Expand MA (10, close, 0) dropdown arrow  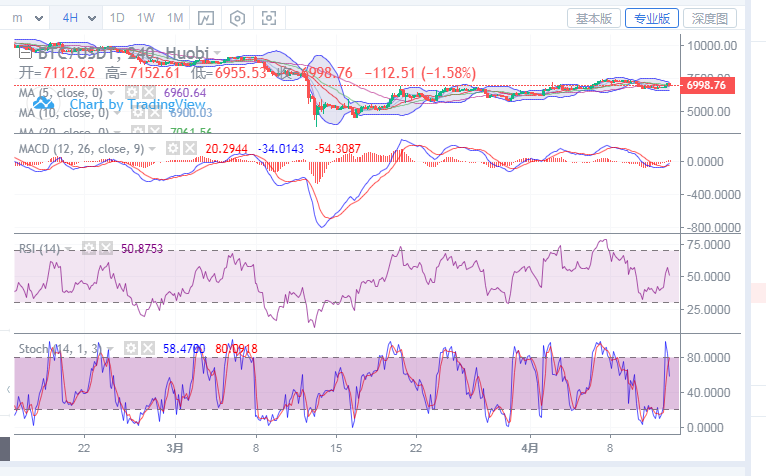[x=117, y=113]
